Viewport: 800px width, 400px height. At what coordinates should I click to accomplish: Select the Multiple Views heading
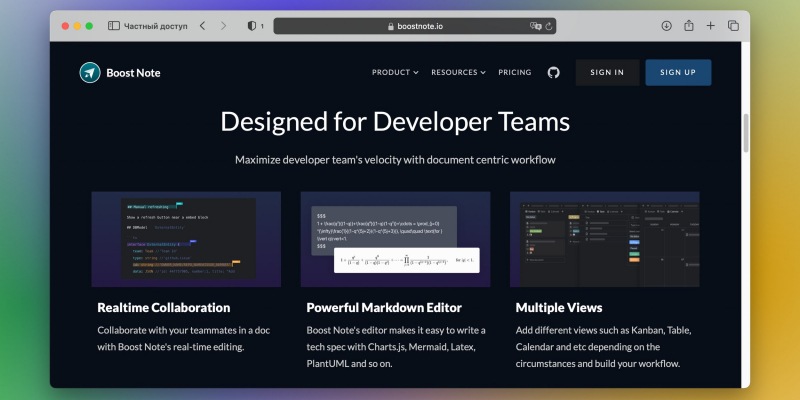click(x=559, y=308)
